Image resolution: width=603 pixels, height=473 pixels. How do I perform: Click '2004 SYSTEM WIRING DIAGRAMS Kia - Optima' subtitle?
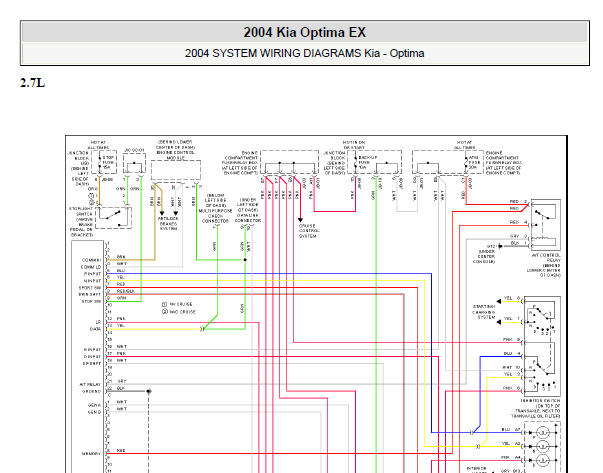click(305, 53)
